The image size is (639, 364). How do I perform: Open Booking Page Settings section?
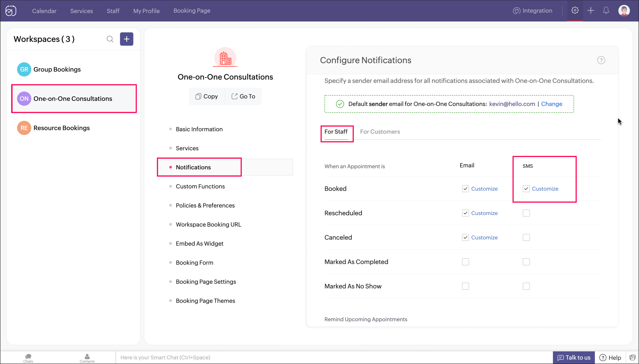[x=206, y=282]
